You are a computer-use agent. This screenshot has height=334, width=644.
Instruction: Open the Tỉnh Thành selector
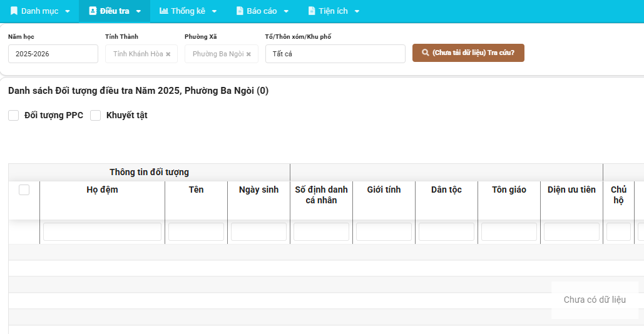tap(141, 54)
